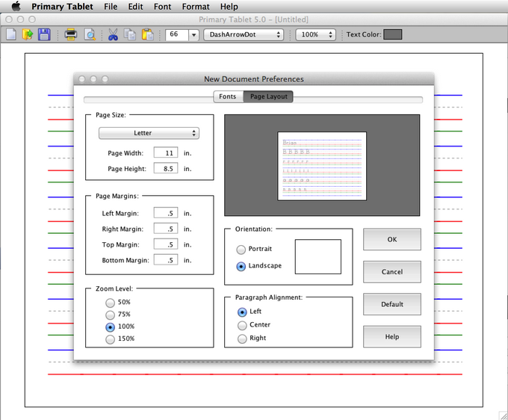Click the New Document toolbar icon

pos(11,34)
